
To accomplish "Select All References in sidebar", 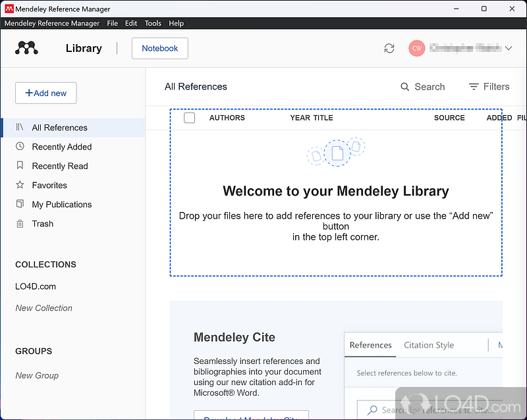I will coord(73,128).
